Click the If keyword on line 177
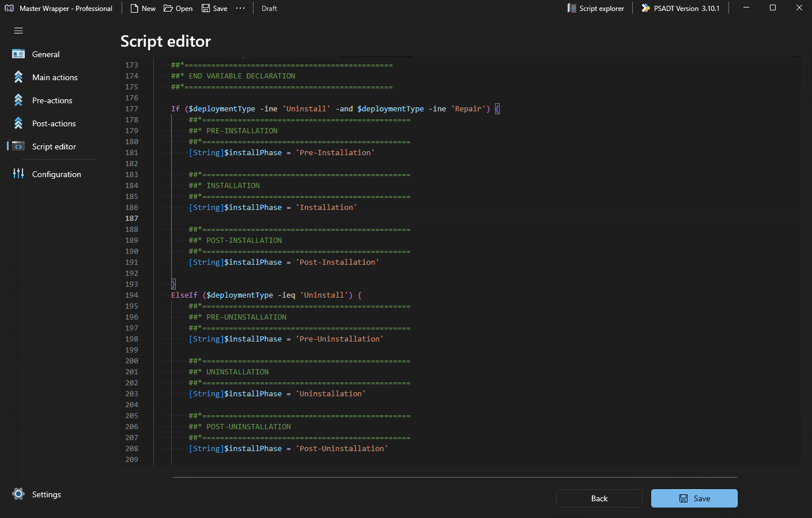The width and height of the screenshot is (812, 518). pos(175,109)
